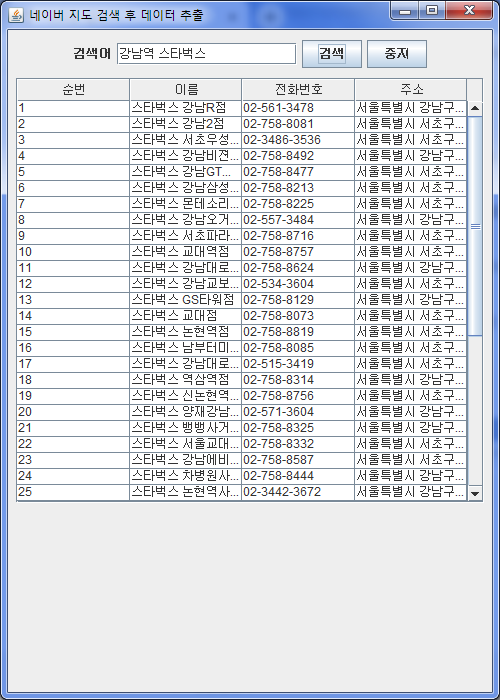Click the 검색 search button
500x700 pixels.
[x=332, y=54]
